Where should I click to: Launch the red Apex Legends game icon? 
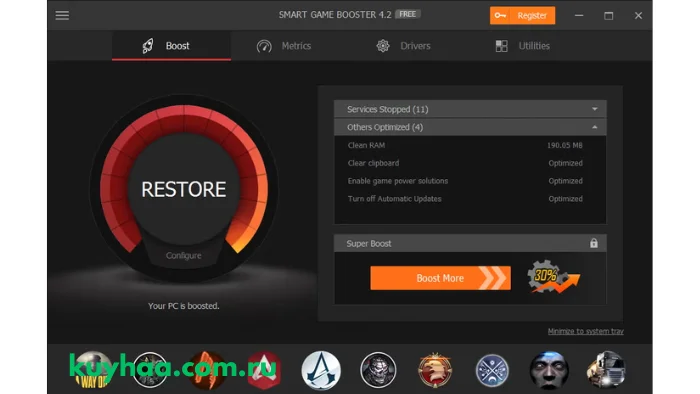click(264, 370)
